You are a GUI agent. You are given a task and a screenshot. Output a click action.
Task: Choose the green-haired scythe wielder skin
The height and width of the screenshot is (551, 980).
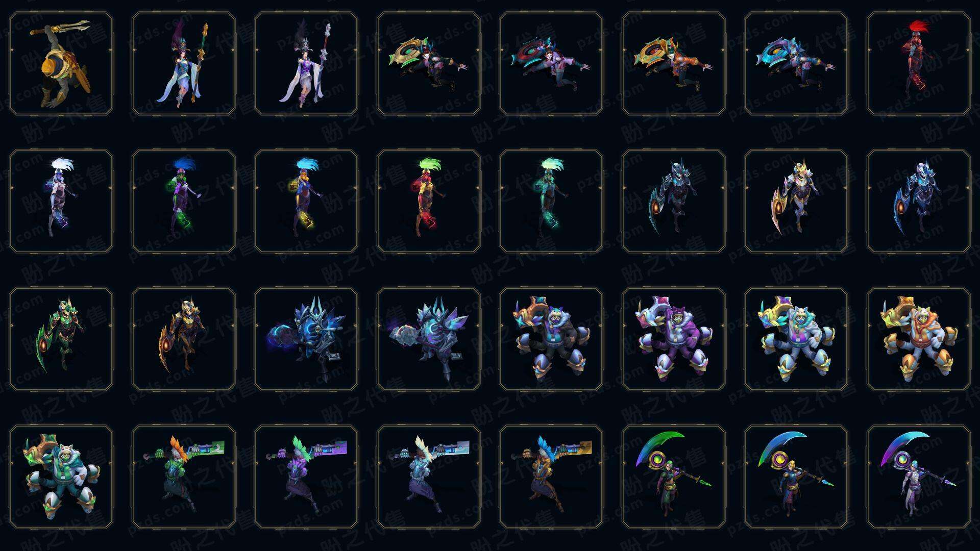[x=674, y=477]
